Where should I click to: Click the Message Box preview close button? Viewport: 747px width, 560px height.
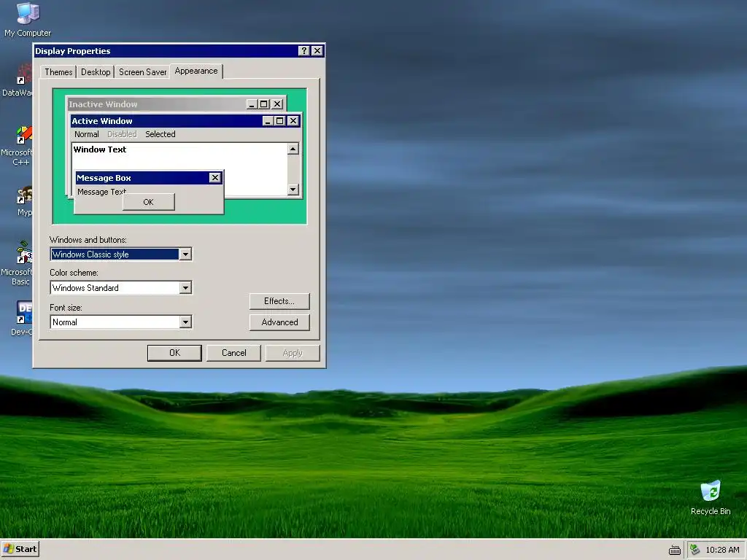point(215,178)
